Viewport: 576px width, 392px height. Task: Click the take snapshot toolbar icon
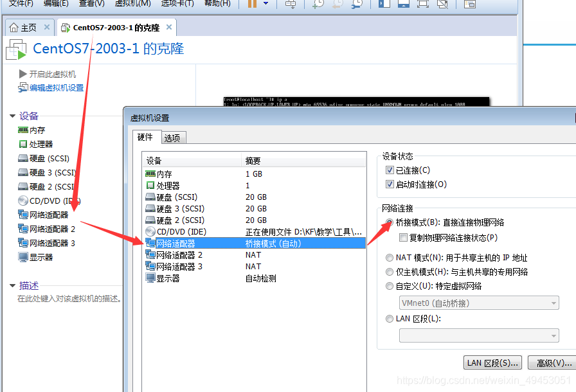(x=318, y=4)
